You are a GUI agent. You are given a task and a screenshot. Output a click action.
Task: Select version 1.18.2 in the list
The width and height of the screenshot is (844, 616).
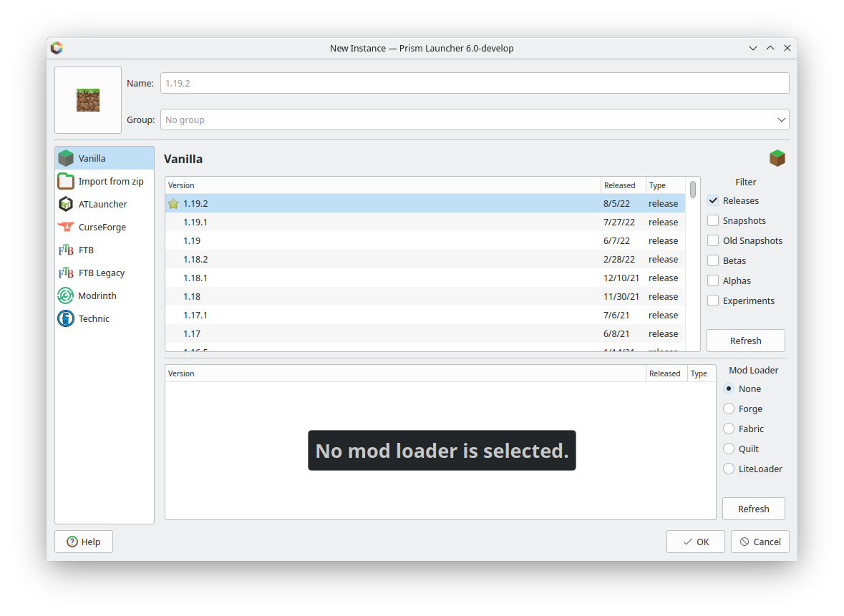point(195,259)
